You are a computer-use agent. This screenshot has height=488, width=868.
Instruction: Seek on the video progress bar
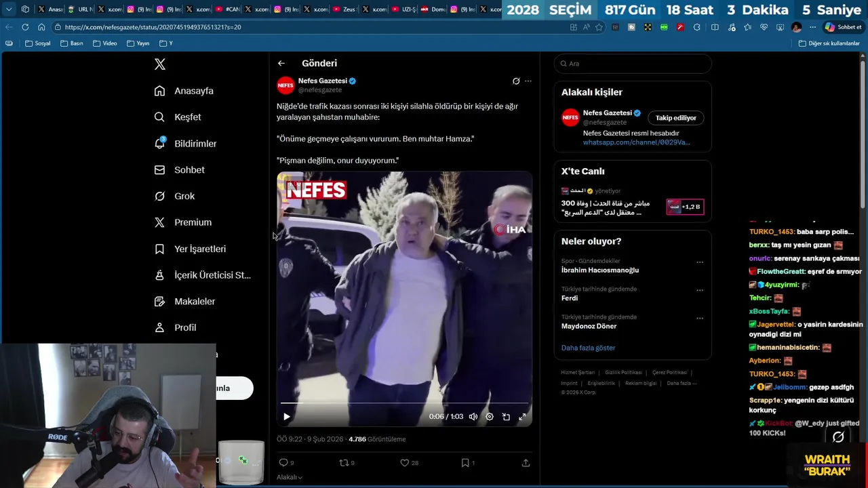[404, 403]
